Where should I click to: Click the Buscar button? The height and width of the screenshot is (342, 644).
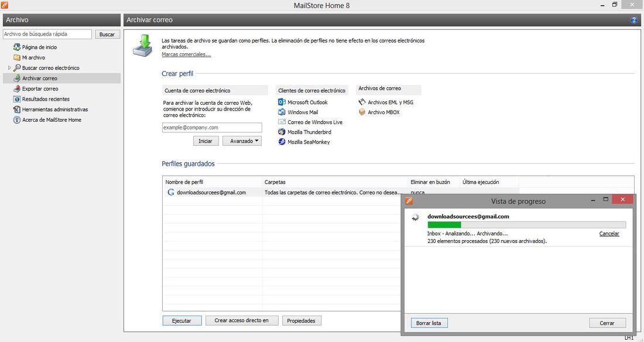tap(107, 34)
